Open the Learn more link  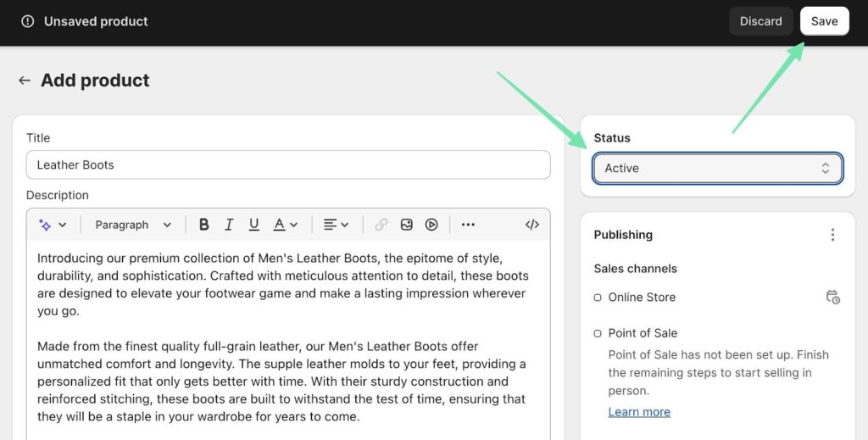coord(639,412)
